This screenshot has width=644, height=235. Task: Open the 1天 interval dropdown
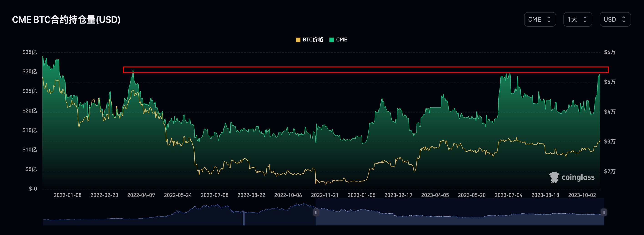click(578, 19)
